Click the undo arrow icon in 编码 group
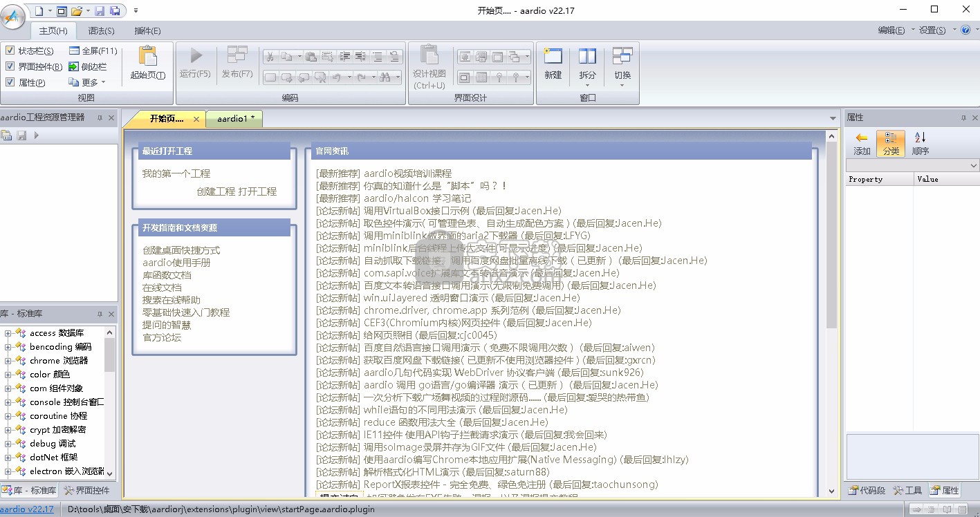The height and width of the screenshot is (517, 980). click(x=337, y=77)
